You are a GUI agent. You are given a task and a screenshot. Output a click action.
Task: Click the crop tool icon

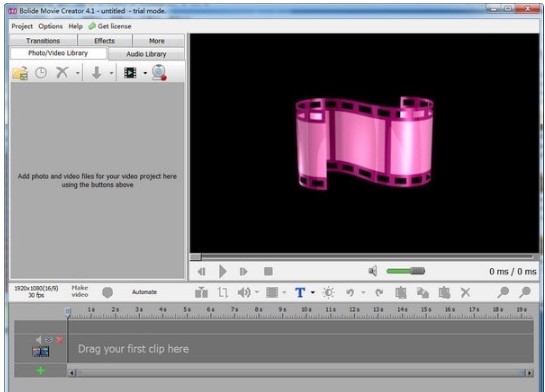(x=223, y=293)
